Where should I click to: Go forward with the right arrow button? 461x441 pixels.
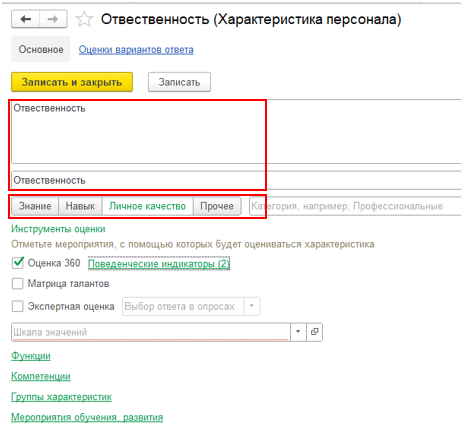(53, 19)
